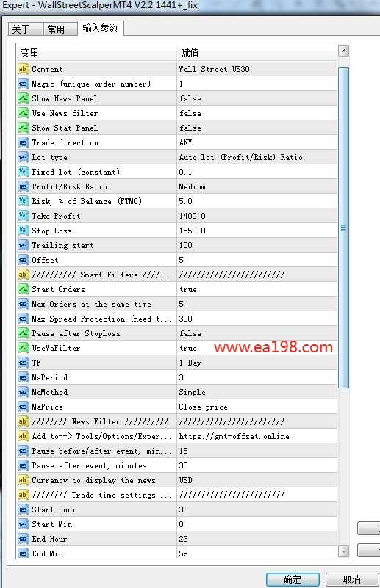Image resolution: width=380 pixels, height=588 pixels.
Task: Open the MaMethod Simple value list
Action: click(257, 392)
